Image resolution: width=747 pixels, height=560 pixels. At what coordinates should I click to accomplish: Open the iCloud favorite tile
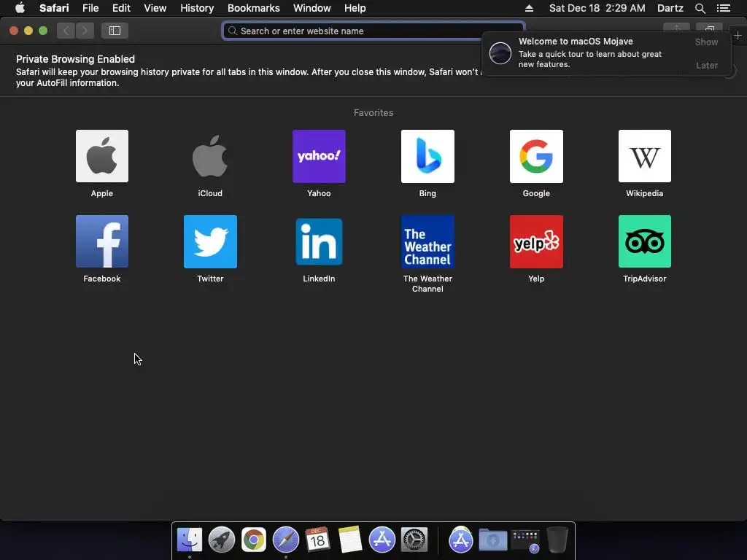210,156
